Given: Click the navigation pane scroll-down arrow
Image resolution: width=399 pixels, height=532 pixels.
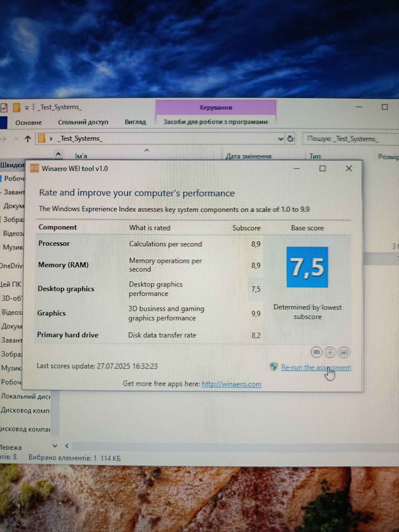Looking at the screenshot, I should 55,446.
